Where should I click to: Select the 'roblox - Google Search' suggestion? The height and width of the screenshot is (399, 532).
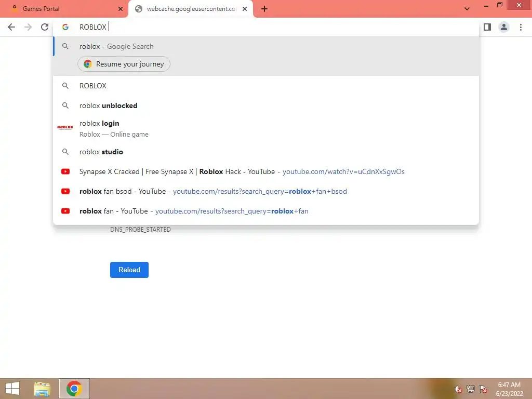266,46
